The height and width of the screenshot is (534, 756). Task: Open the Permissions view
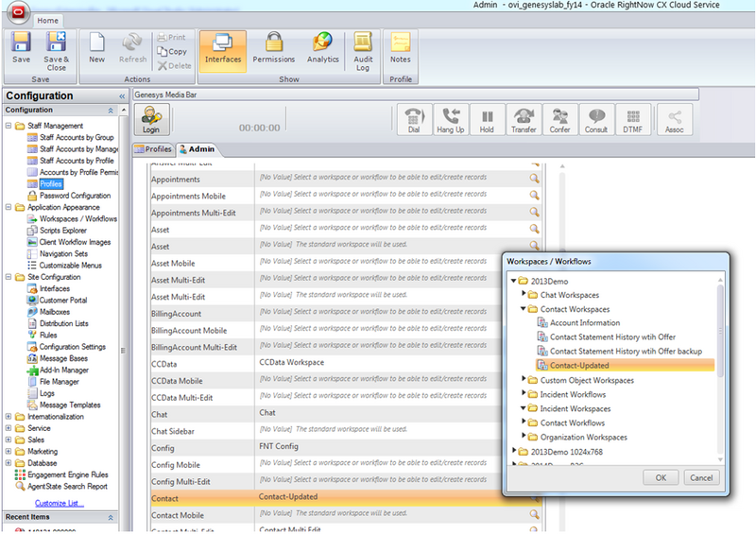[273, 47]
